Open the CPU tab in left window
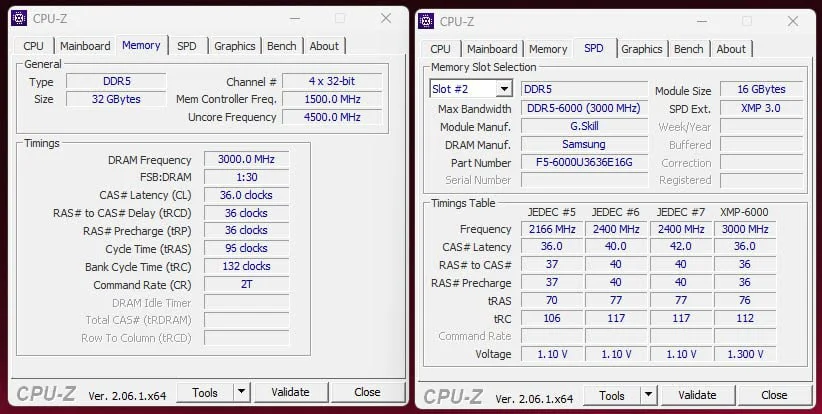Viewport: 822px width, 414px height. click(x=33, y=46)
